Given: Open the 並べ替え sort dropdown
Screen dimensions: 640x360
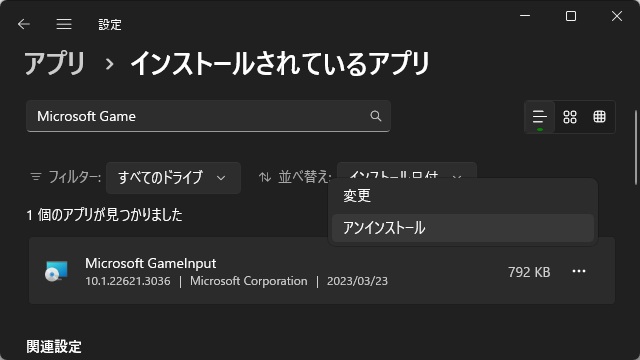Looking at the screenshot, I should (407, 171).
